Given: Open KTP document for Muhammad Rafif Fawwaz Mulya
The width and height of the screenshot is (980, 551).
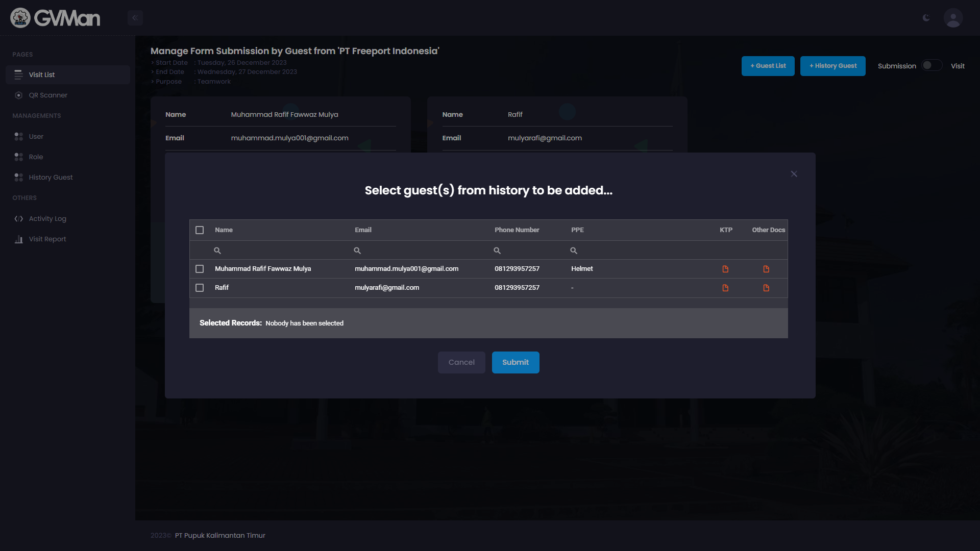Looking at the screenshot, I should 725,269.
